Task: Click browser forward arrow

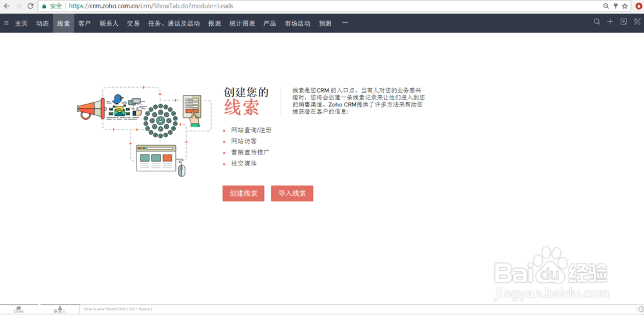Action: click(x=18, y=6)
